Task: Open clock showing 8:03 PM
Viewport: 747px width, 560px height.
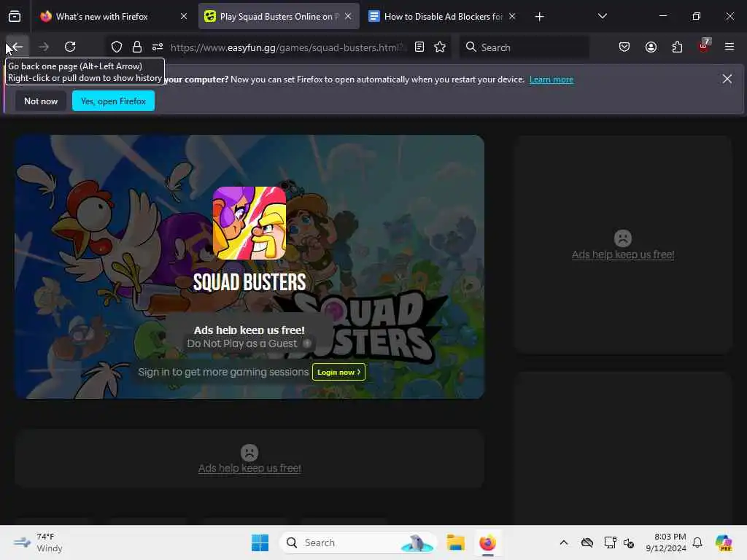Action: tap(665, 542)
